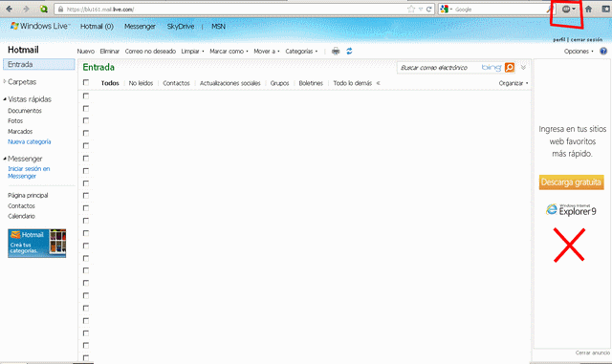Click the Descarga gratuita button
Viewport: 612px width, 364px height.
tap(572, 182)
